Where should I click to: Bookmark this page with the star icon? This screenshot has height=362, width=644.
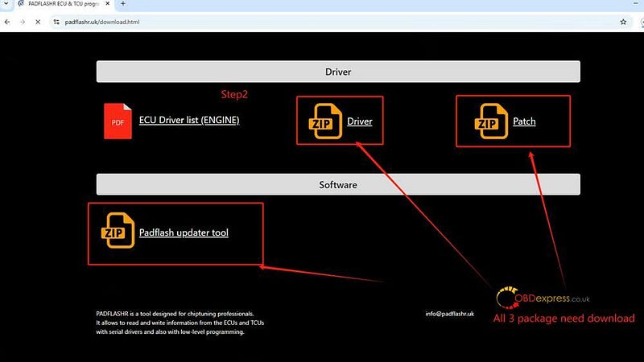[623, 22]
